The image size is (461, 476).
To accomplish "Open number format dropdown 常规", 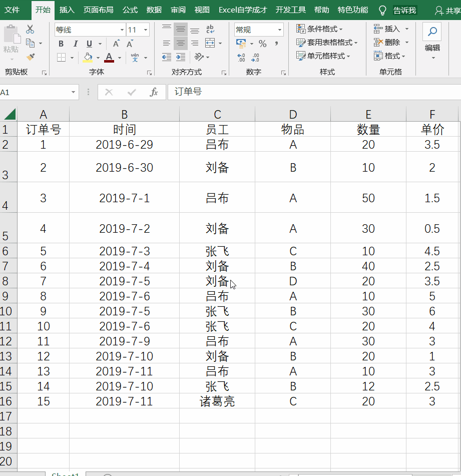I will coord(279,30).
